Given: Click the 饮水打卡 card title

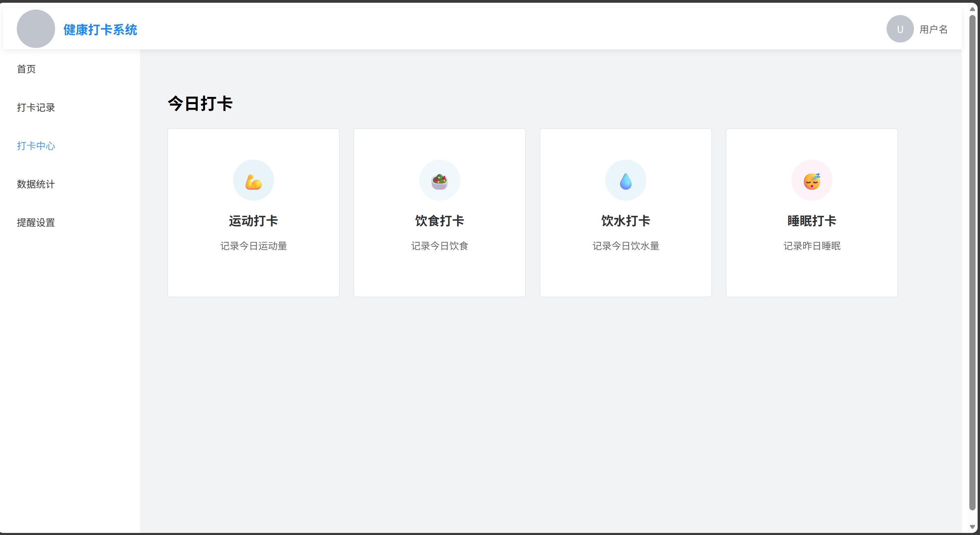Looking at the screenshot, I should click(x=626, y=221).
